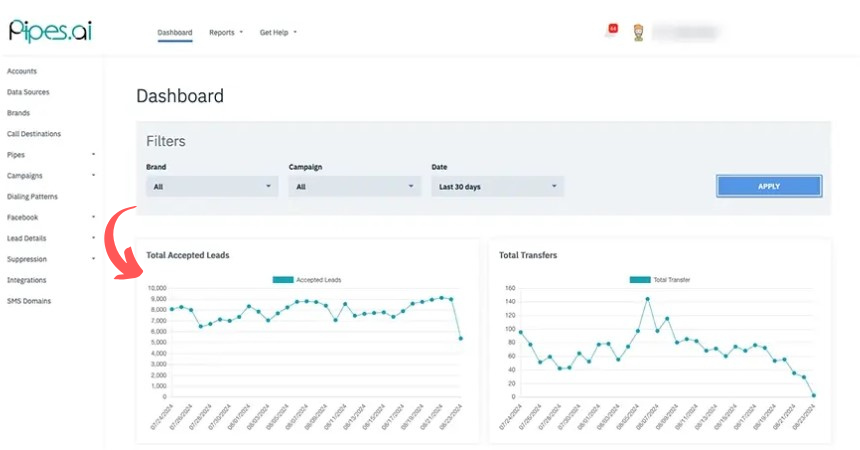
Task: Expand the Facebook sidebar section
Action: pyautogui.click(x=50, y=217)
